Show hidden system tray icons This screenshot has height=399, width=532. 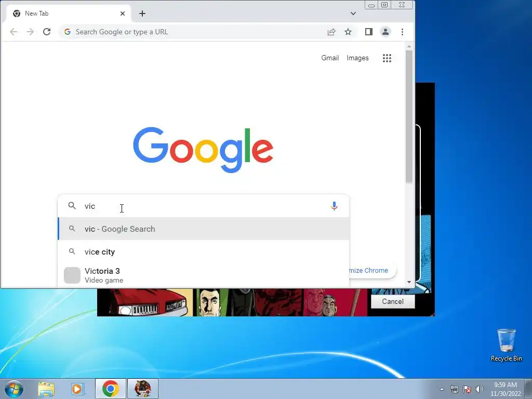pos(442,389)
